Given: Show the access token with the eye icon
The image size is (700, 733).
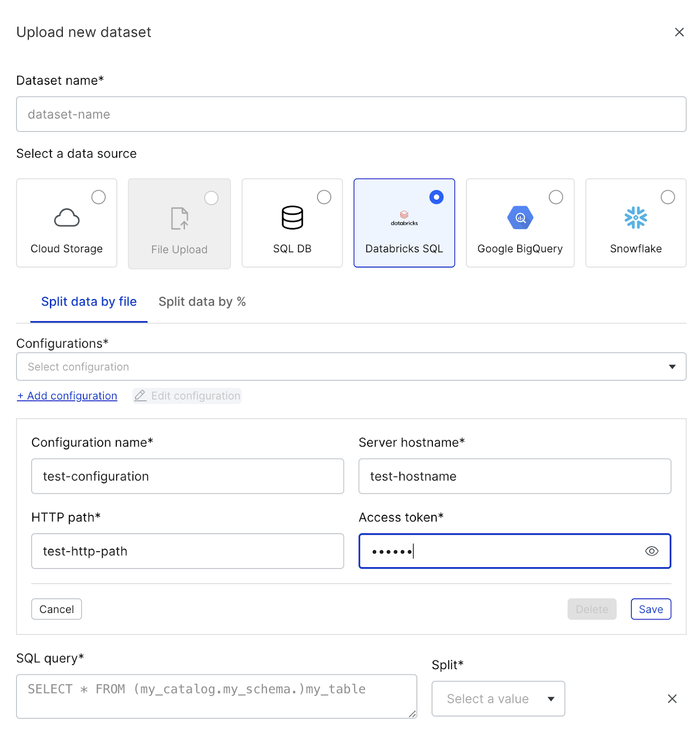Looking at the screenshot, I should pyautogui.click(x=651, y=551).
